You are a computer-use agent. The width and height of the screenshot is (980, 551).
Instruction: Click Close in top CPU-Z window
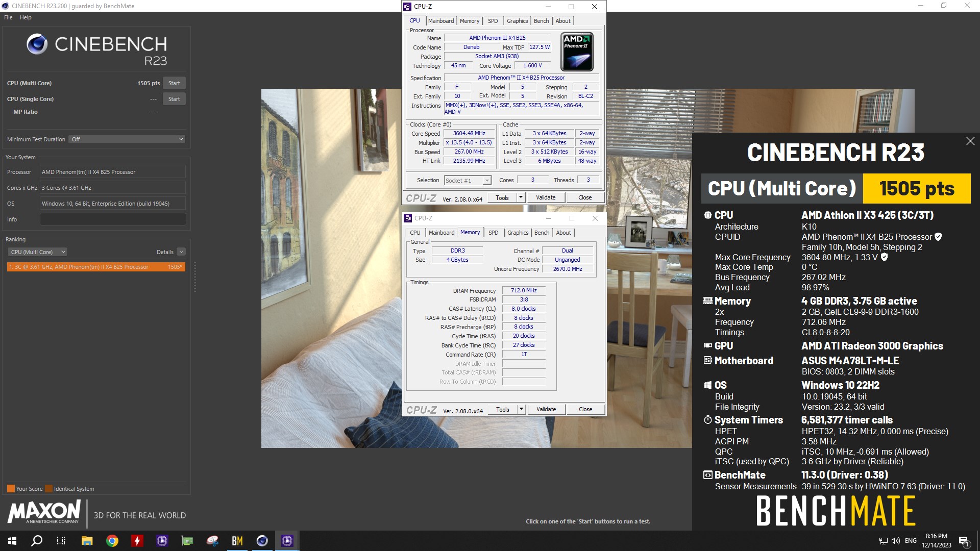pyautogui.click(x=585, y=197)
